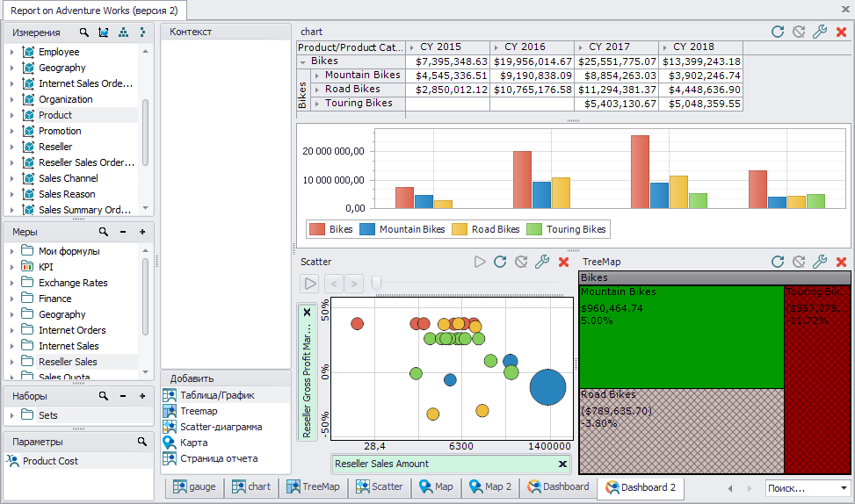
Task: Open the Scatter tab
Action: (x=379, y=487)
